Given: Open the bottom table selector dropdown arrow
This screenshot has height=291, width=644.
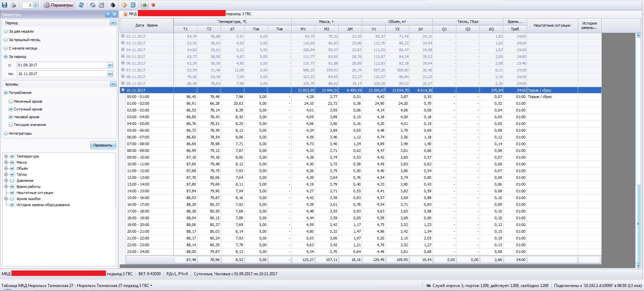Looking at the screenshot, I should pos(151,286).
